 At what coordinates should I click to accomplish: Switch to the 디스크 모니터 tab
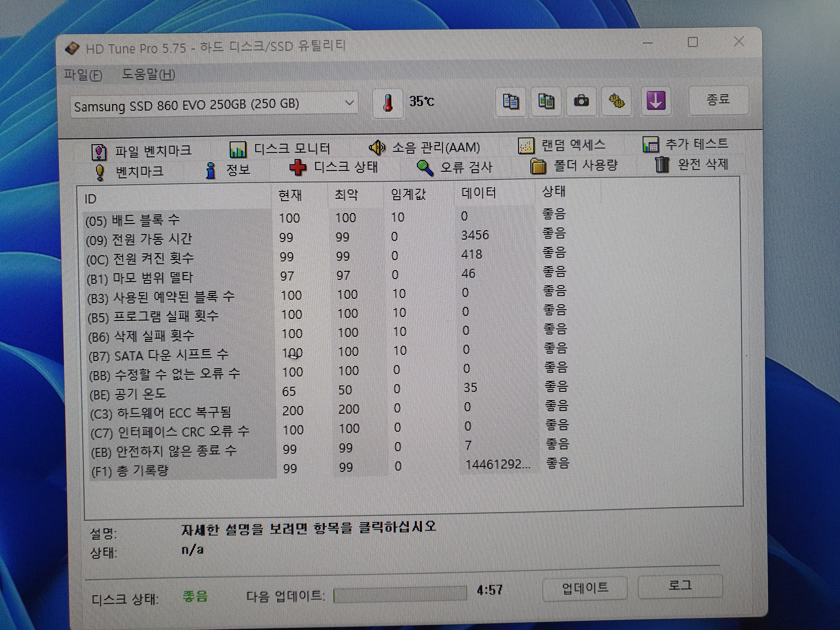pyautogui.click(x=280, y=149)
